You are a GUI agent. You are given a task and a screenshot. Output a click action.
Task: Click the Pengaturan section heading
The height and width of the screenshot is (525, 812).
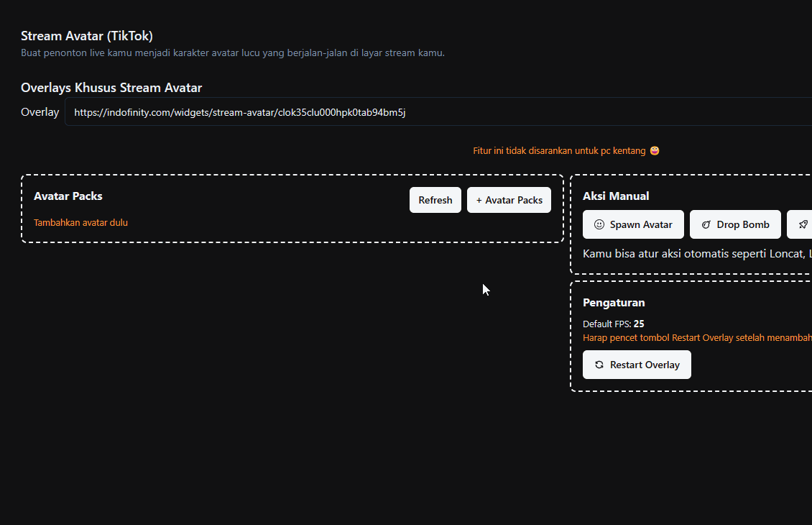[614, 303]
